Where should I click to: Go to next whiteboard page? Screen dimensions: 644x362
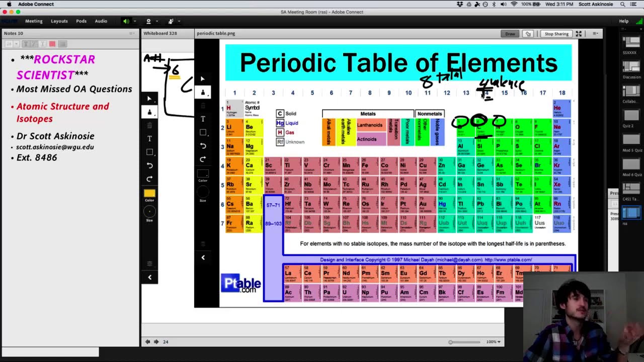(156, 342)
